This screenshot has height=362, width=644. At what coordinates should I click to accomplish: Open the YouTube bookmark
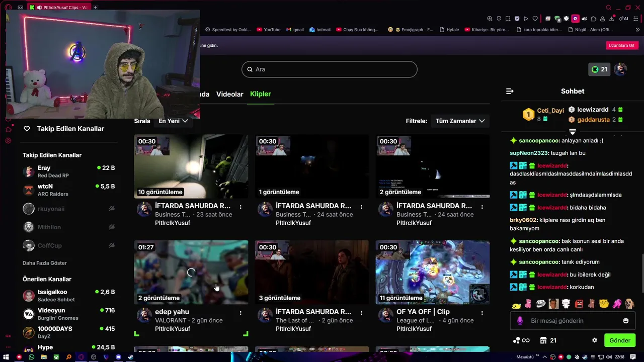(x=268, y=30)
